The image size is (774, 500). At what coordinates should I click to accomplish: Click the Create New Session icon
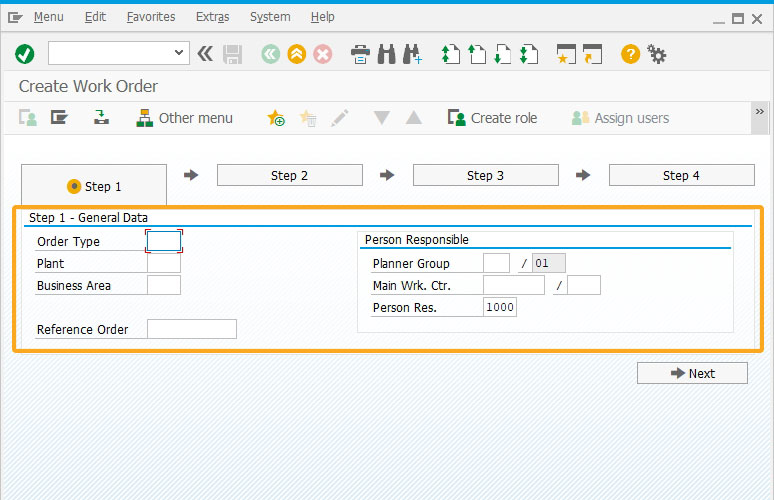(566, 54)
